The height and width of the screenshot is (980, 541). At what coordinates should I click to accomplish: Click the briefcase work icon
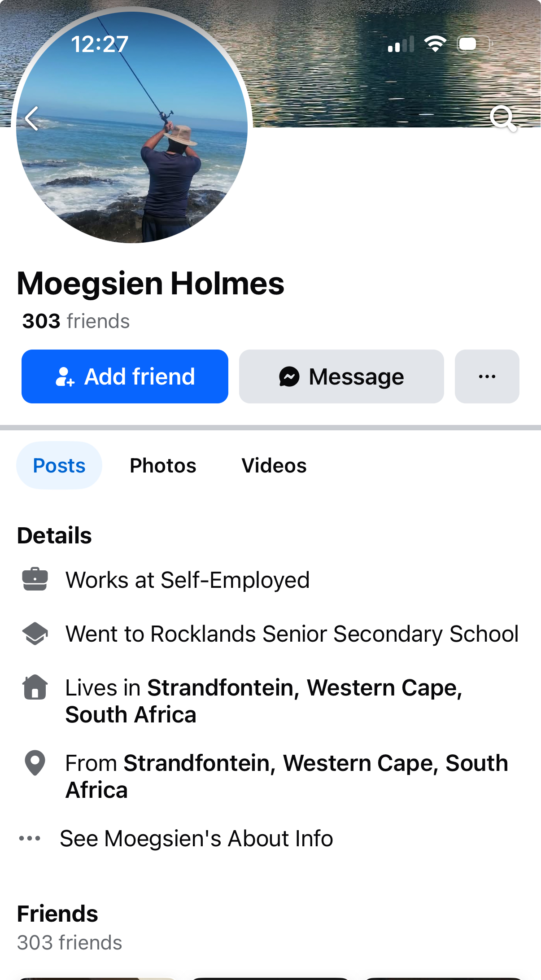(35, 579)
